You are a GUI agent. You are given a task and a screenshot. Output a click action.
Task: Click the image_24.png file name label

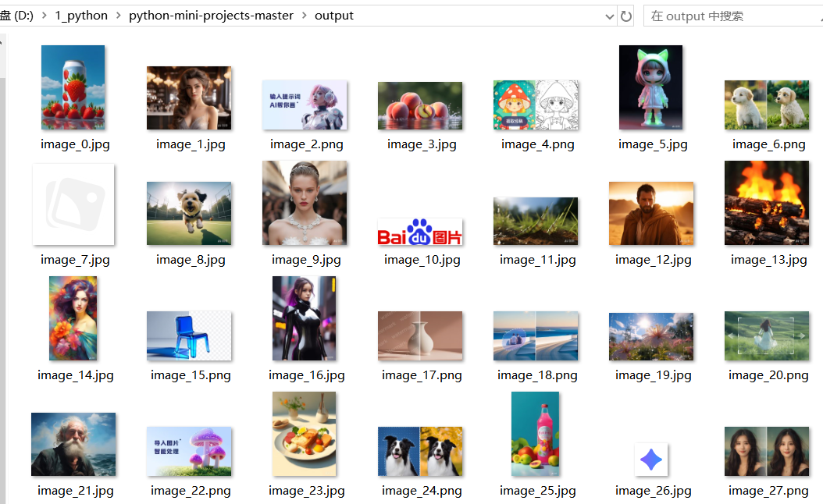coord(422,491)
